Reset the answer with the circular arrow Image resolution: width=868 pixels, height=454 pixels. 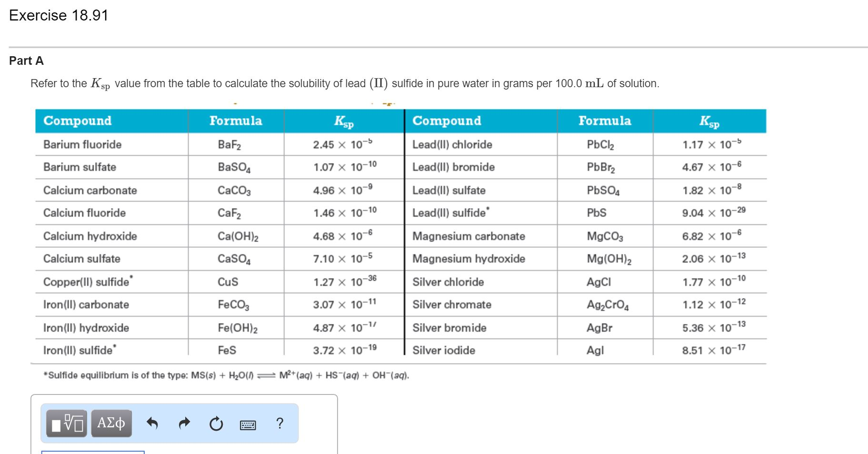tap(216, 423)
